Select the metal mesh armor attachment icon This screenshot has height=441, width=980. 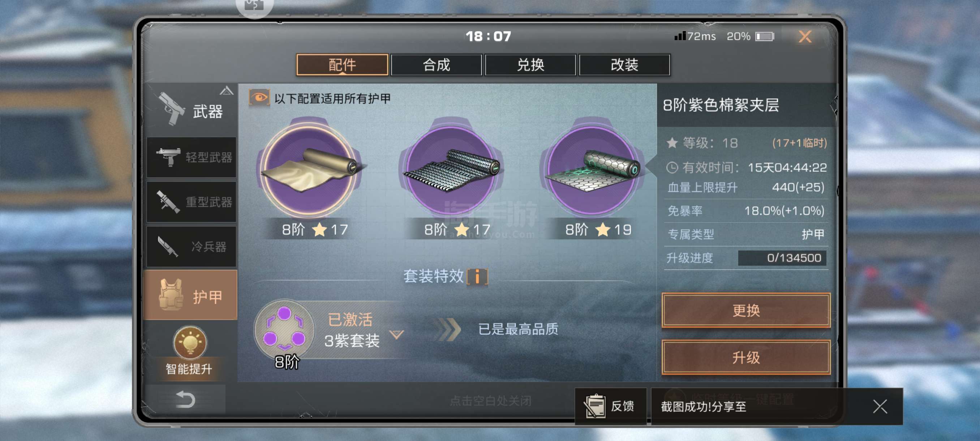(452, 169)
